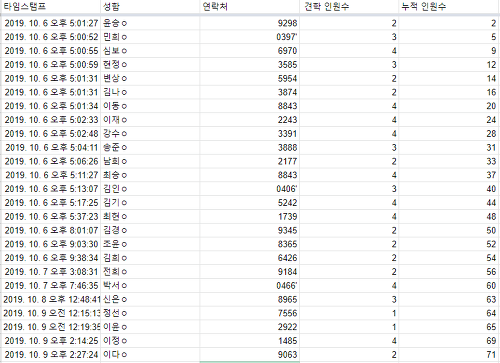
Task: Click name cell 최현ㅇ
Action: (x=150, y=217)
